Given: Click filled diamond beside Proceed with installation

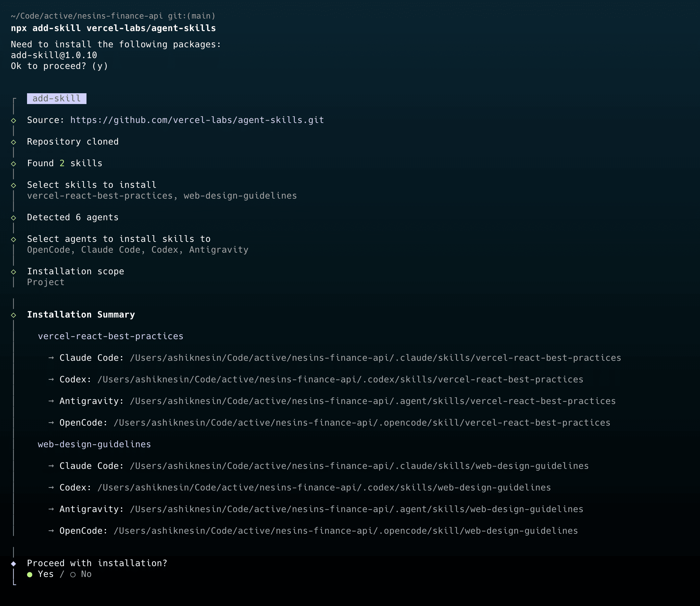Looking at the screenshot, I should point(14,564).
